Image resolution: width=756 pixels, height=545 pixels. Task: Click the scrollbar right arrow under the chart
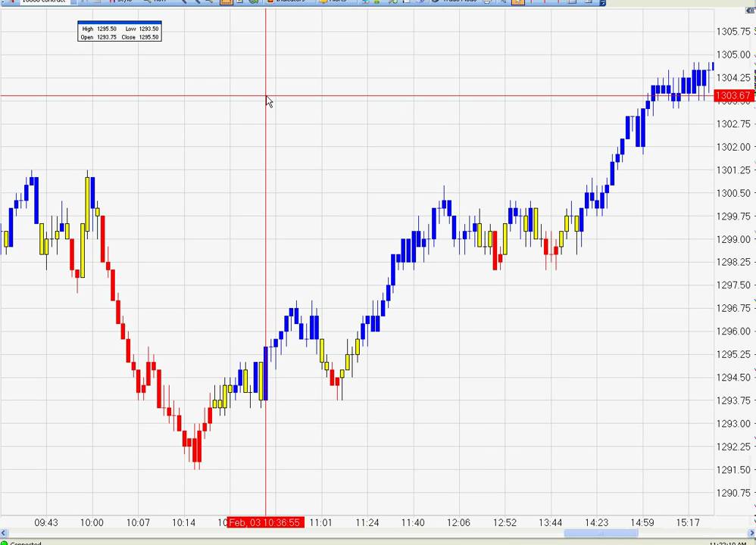coord(751,532)
